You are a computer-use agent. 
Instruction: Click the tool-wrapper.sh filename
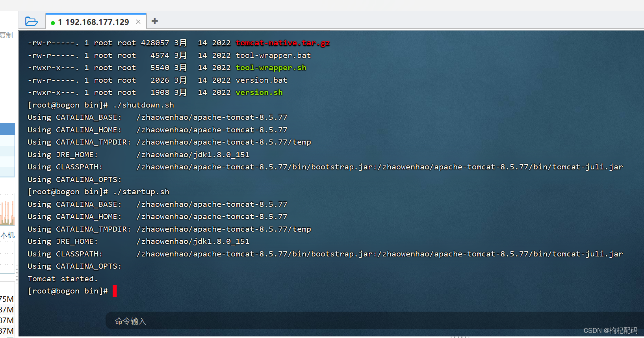click(271, 68)
